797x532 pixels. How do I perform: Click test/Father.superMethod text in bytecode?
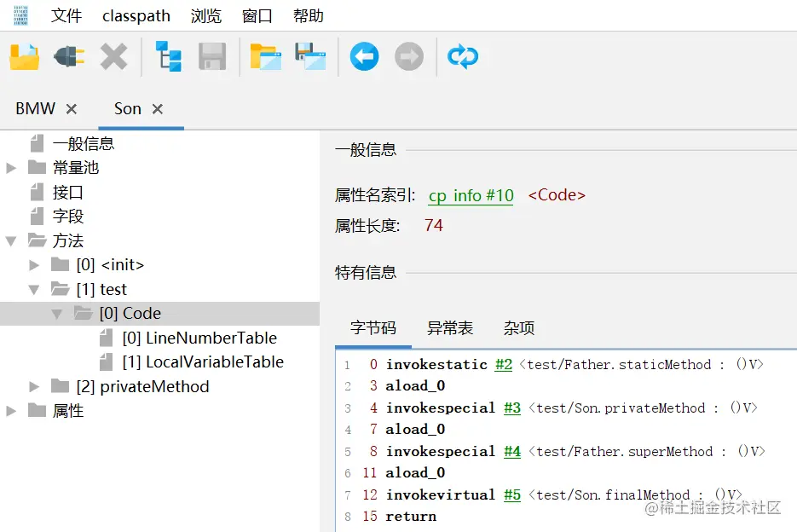pos(625,451)
